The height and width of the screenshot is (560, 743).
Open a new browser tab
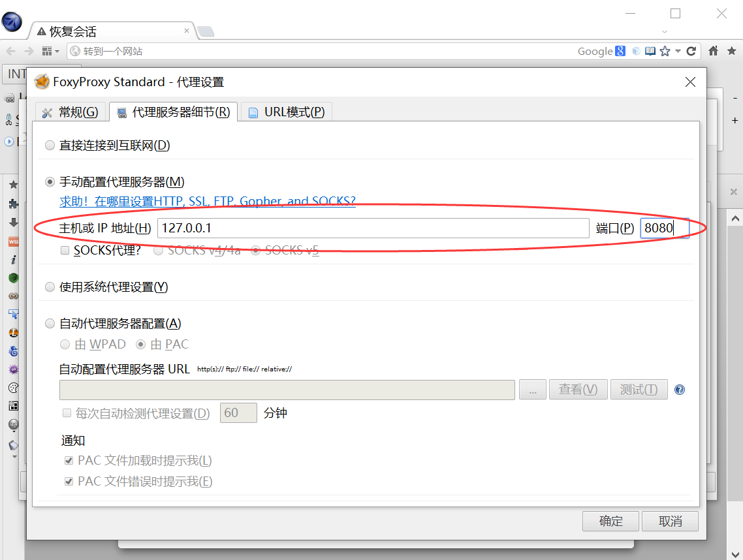point(206,32)
